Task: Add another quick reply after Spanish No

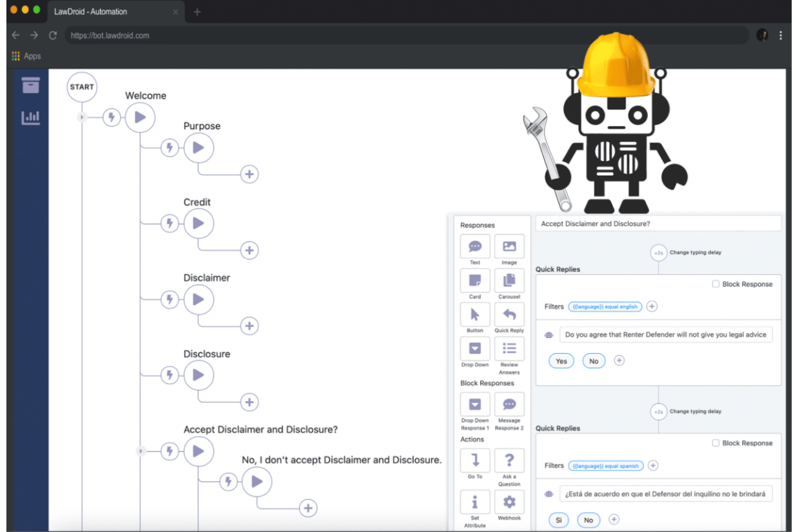Action: pos(614,519)
